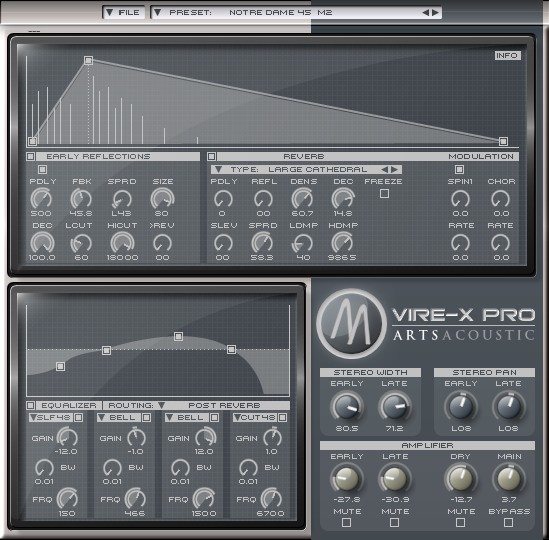Click the FBK knob showing 45.8
This screenshot has width=549, height=540.
click(x=81, y=199)
